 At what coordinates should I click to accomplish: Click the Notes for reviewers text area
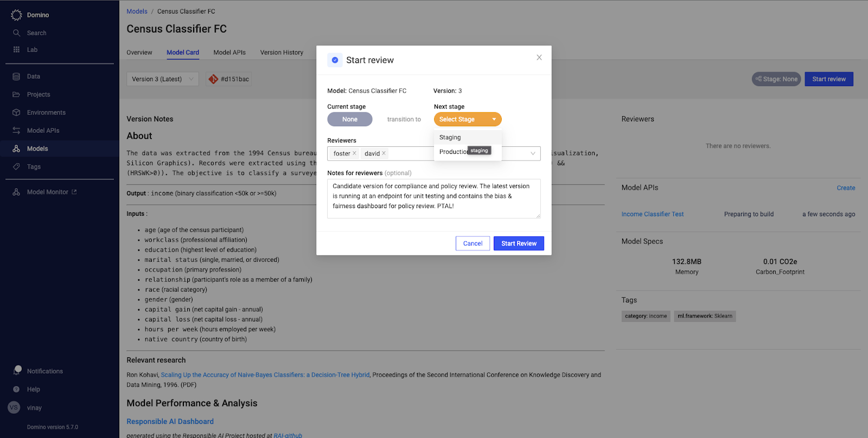[434, 198]
